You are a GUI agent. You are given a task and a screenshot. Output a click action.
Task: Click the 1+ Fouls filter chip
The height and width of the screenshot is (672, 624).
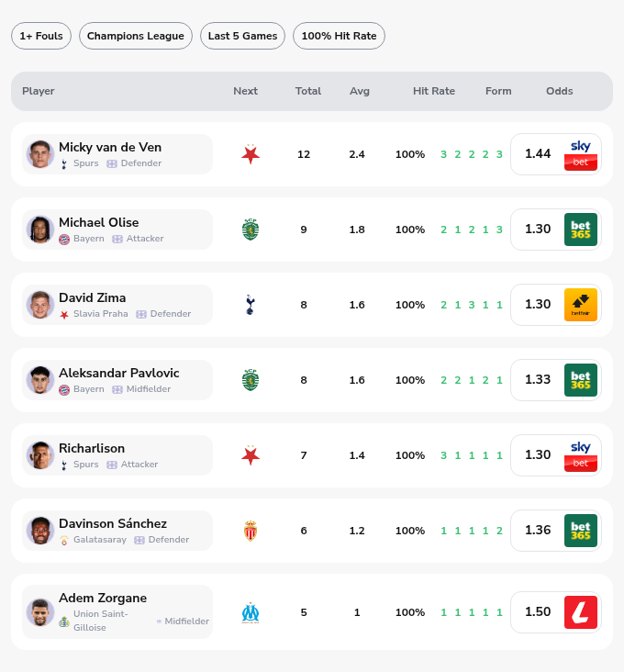41,36
